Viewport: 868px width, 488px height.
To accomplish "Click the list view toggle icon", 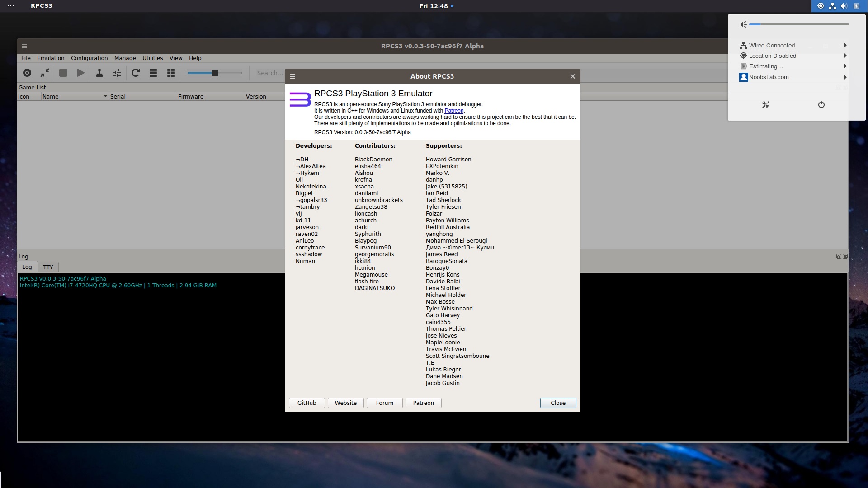I will click(x=153, y=73).
